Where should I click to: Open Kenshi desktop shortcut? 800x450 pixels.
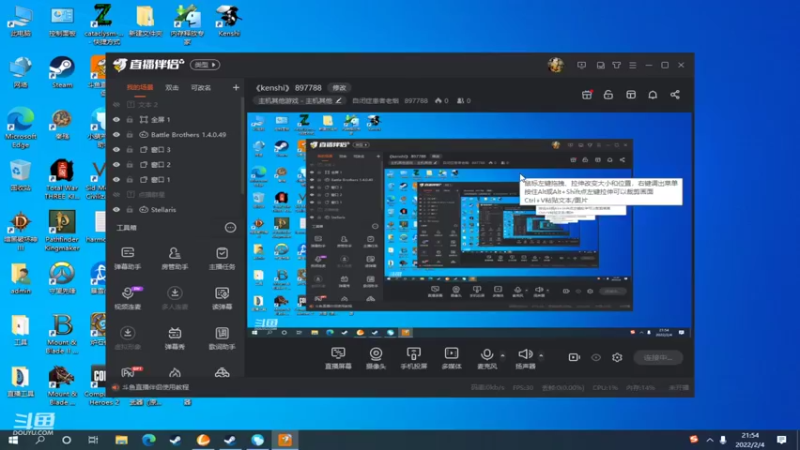coord(229,21)
